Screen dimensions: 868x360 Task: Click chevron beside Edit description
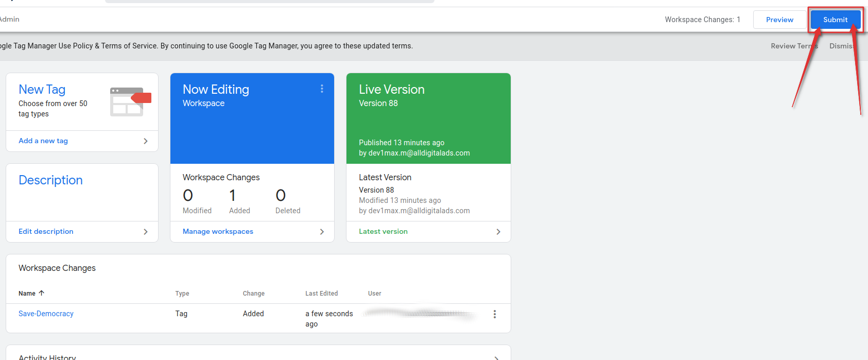pyautogui.click(x=146, y=232)
